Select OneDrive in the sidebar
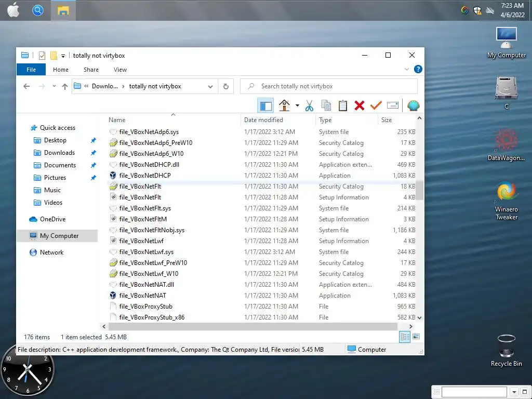532x399 pixels. point(52,219)
